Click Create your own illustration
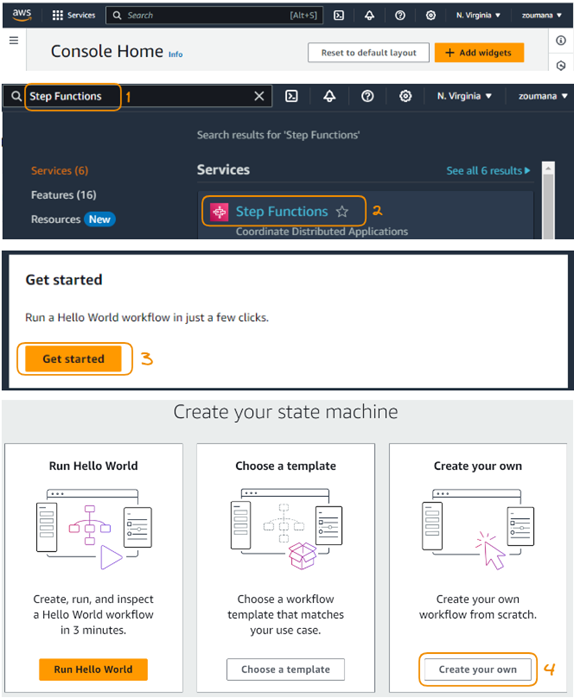The height and width of the screenshot is (699, 575). (x=478, y=529)
